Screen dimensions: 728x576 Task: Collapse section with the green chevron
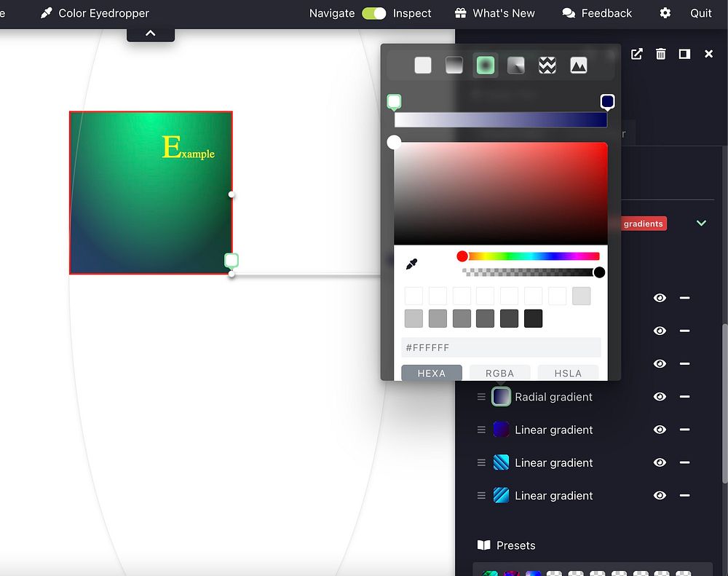[x=701, y=223]
